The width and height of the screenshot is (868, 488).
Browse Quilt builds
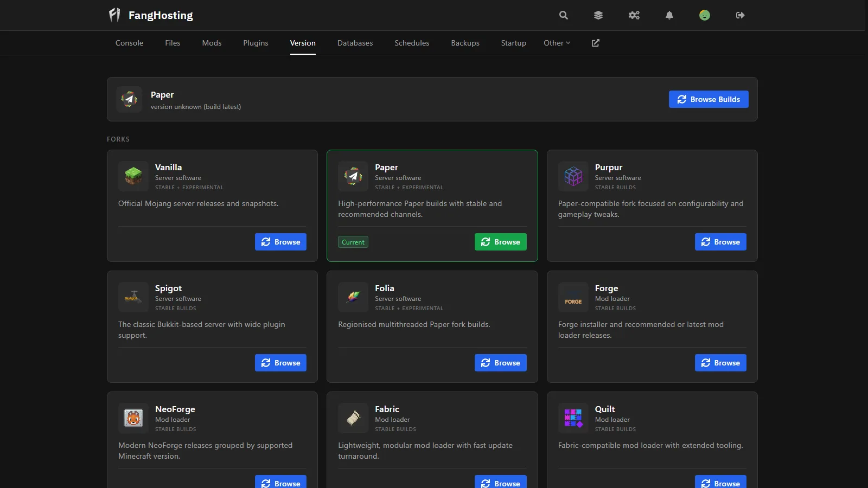pos(720,482)
